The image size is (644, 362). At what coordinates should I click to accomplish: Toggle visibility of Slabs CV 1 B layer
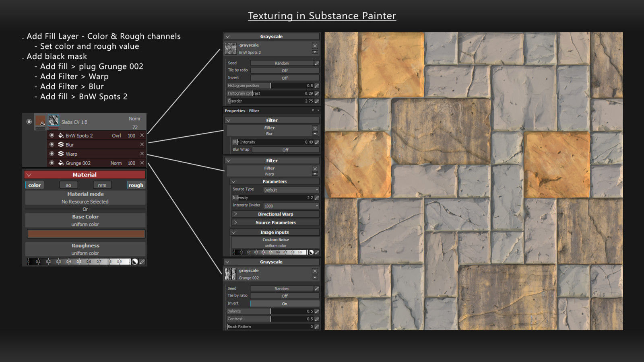[x=29, y=121]
